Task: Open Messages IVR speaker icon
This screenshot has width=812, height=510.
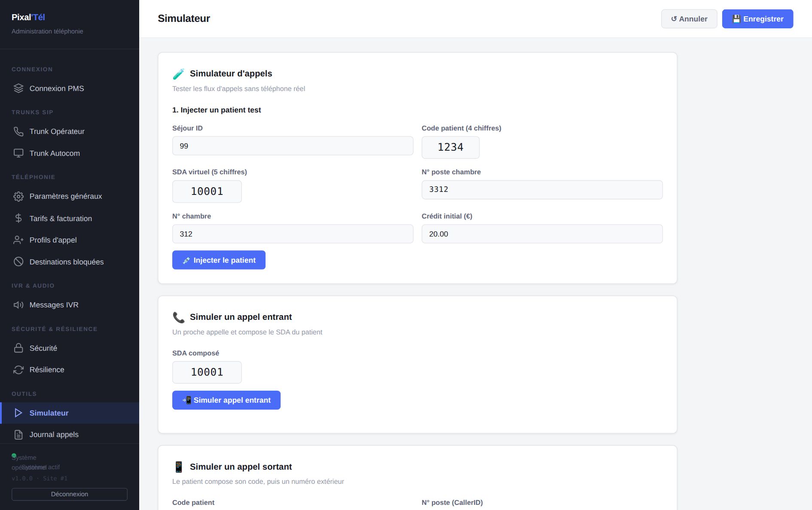Action: 18,305
